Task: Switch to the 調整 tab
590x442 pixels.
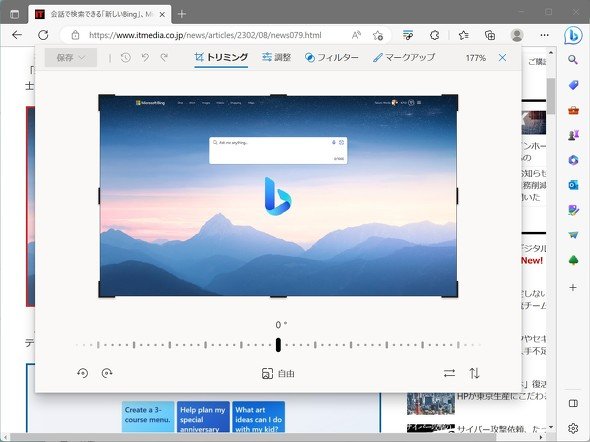Action: [x=277, y=58]
